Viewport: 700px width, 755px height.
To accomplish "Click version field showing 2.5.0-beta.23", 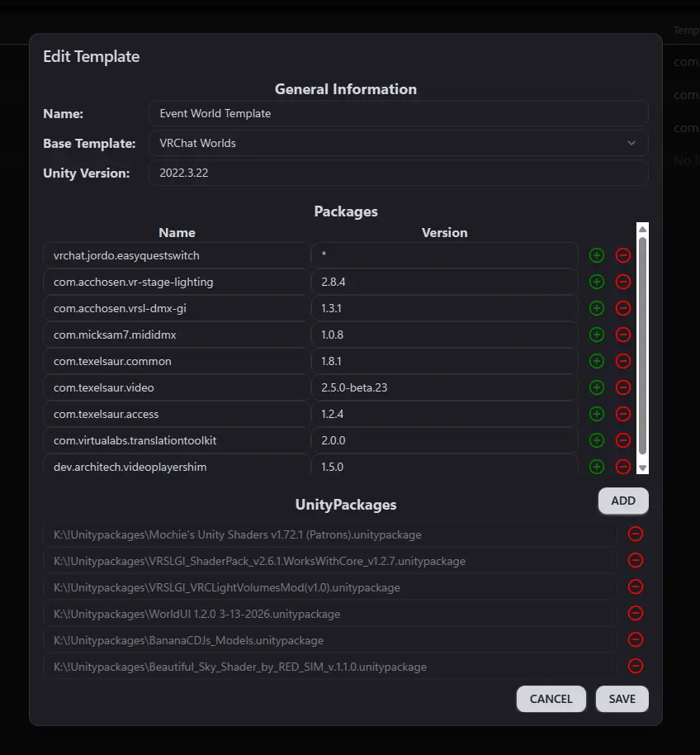I will coord(444,387).
